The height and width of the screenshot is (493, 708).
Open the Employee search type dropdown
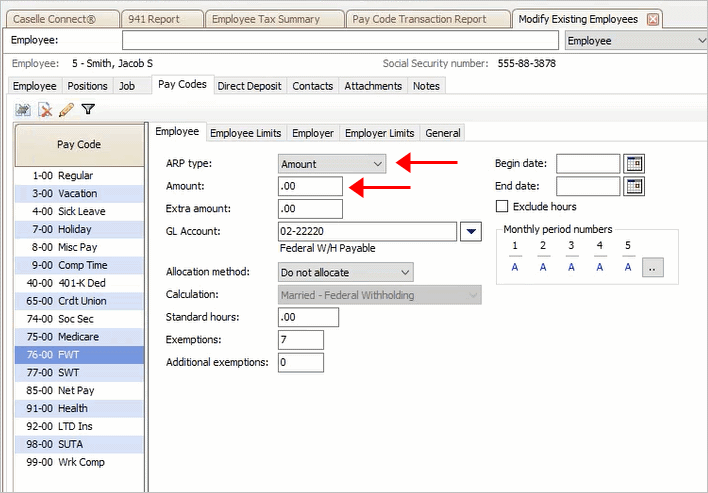[636, 41]
